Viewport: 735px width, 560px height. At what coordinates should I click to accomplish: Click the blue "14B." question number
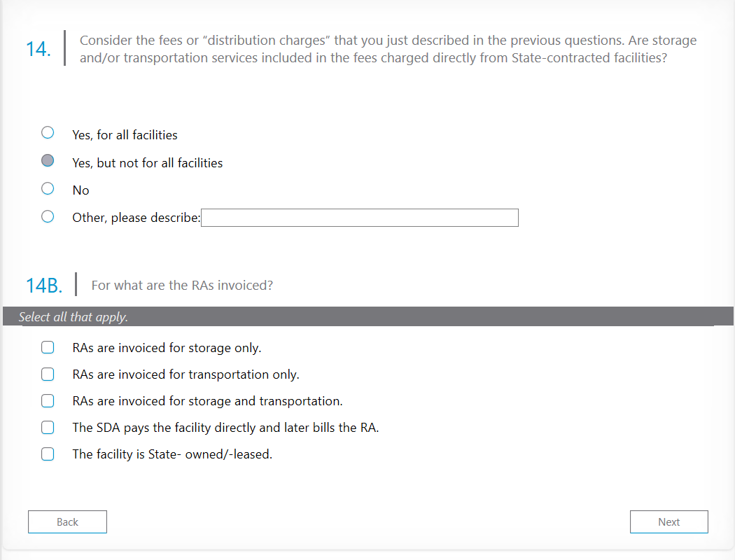pyautogui.click(x=43, y=286)
